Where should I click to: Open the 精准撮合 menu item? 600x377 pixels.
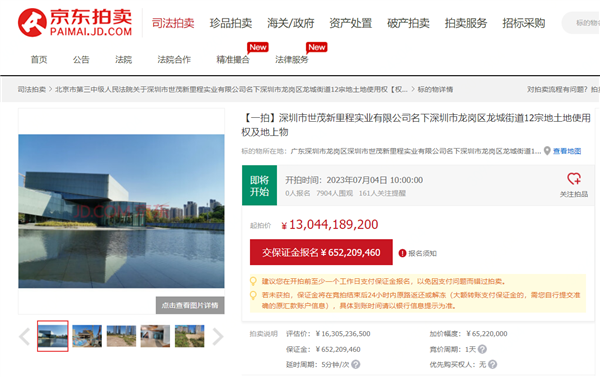pyautogui.click(x=233, y=59)
